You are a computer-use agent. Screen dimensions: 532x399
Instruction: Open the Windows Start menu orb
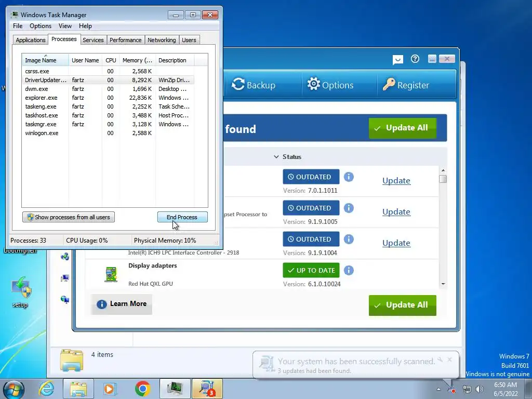[14, 389]
